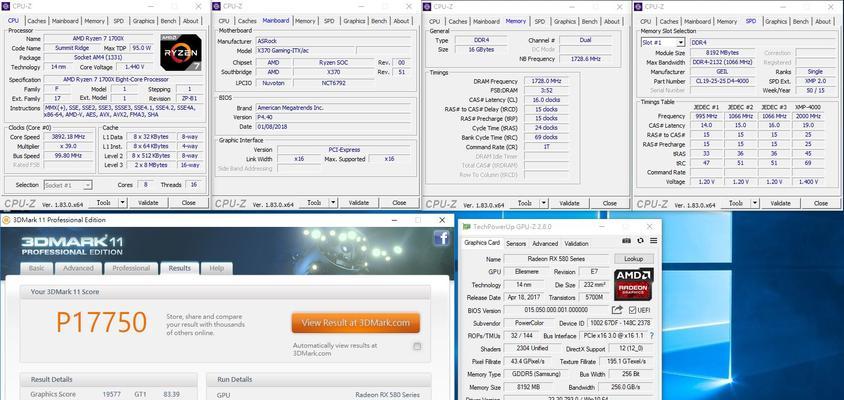The height and width of the screenshot is (400, 844).
Task: Open the GPU-Z hamburger menu
Action: pos(653,241)
